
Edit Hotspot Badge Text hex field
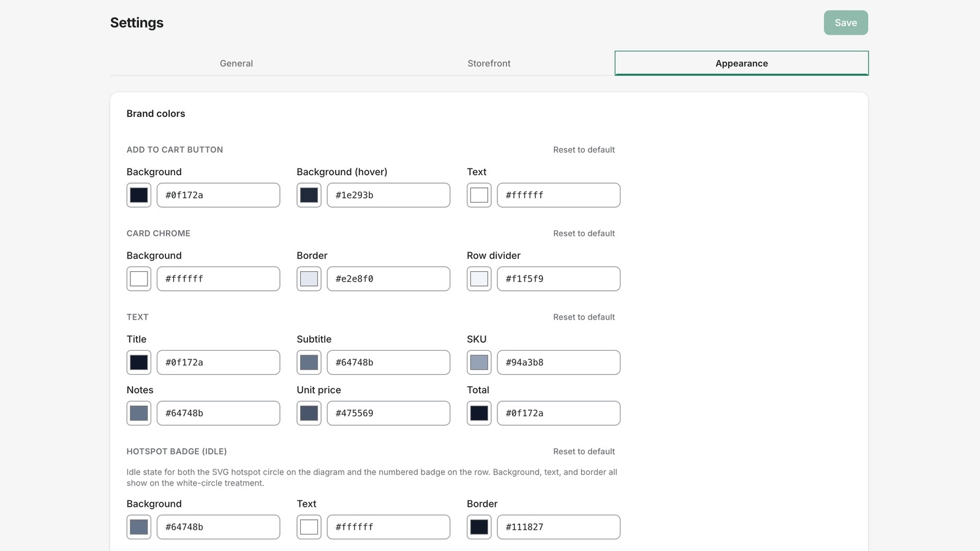tap(388, 527)
